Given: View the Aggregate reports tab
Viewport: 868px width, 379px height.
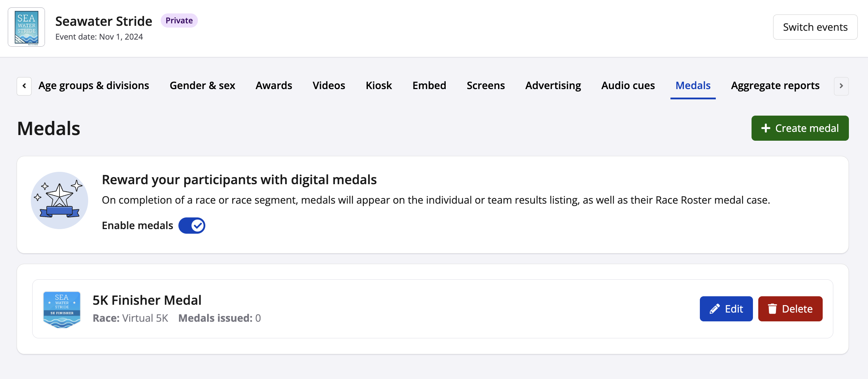Looking at the screenshot, I should [x=775, y=86].
